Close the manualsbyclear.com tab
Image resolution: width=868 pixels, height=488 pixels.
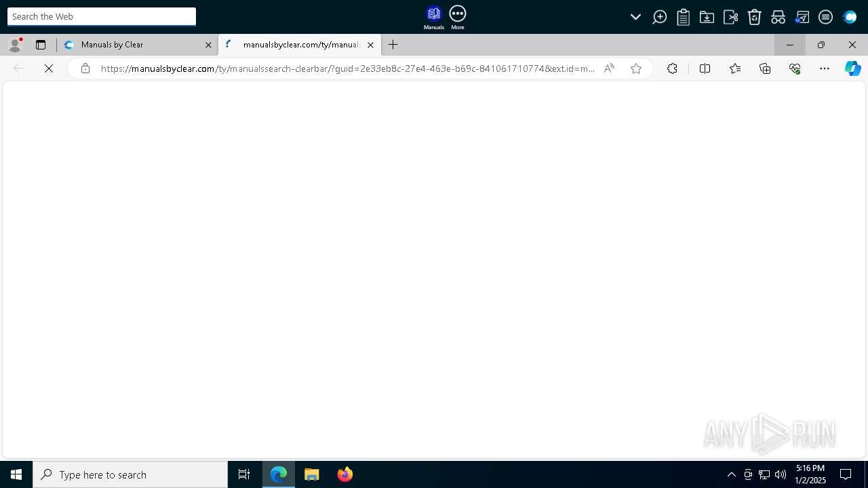pyautogui.click(x=370, y=45)
